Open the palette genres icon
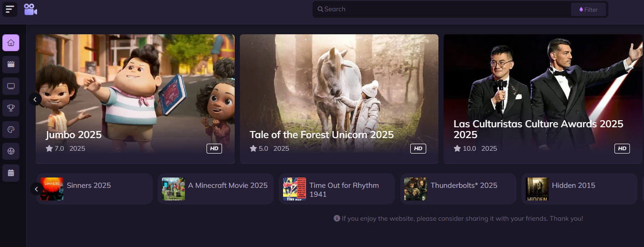The height and width of the screenshot is (247, 644). tap(11, 130)
